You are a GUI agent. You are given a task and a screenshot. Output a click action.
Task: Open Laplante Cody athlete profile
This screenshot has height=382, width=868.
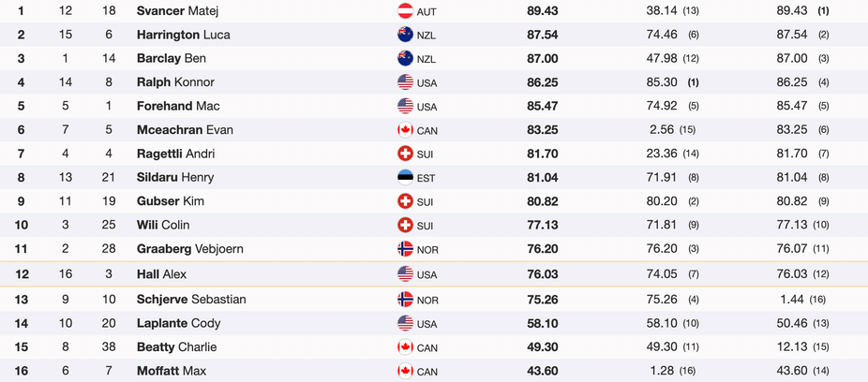click(179, 323)
